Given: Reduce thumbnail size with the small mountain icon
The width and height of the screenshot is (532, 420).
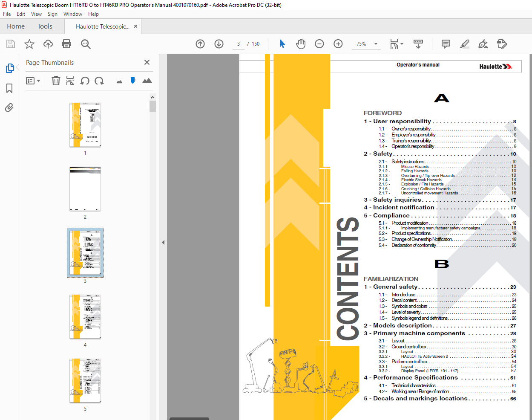Looking at the screenshot, I should pyautogui.click(x=119, y=81).
